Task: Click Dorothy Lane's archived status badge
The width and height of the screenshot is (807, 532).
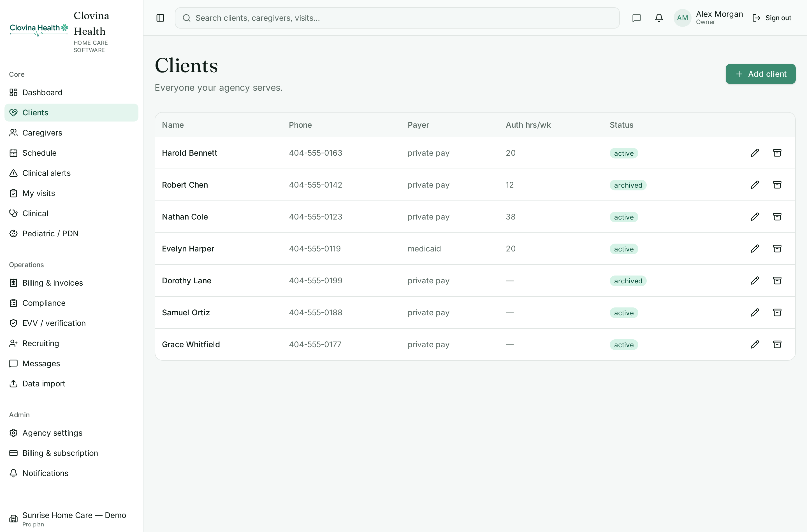Action: [628, 281]
